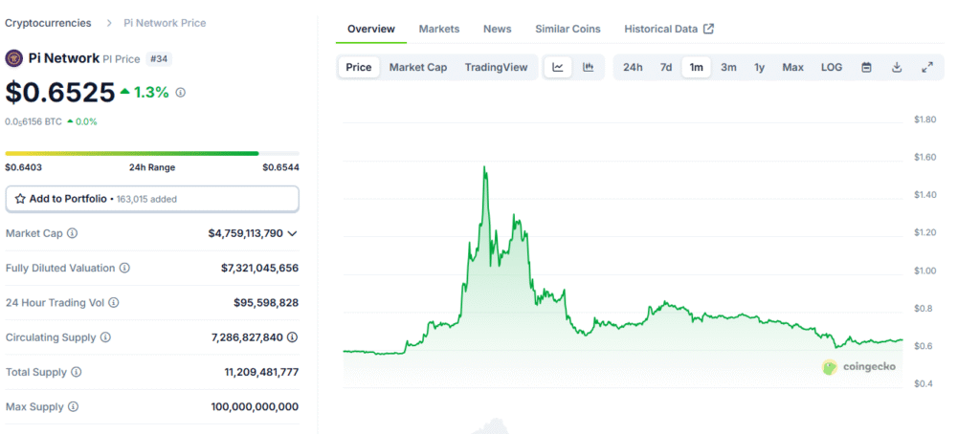980x434 pixels.
Task: Expand the chart to fullscreen
Action: point(927,68)
